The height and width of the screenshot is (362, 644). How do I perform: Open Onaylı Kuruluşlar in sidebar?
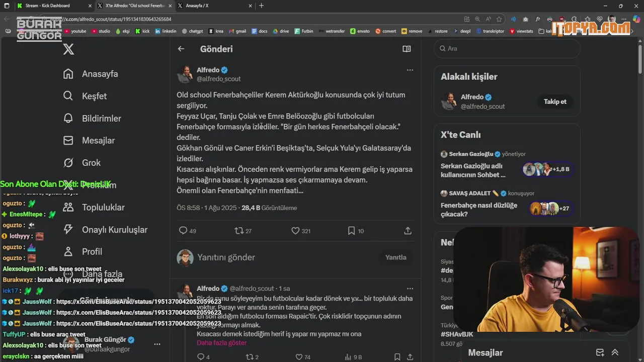[105, 229]
